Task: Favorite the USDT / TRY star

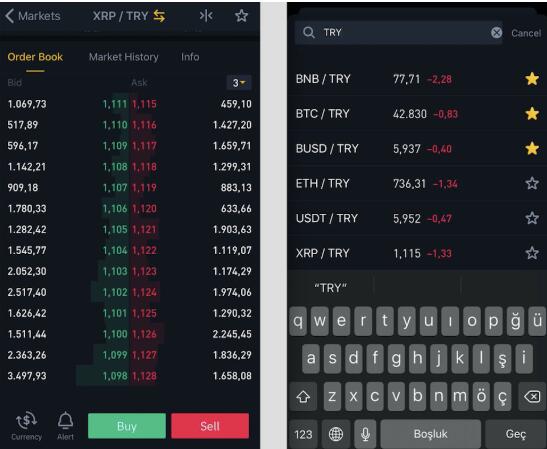Action: [532, 218]
